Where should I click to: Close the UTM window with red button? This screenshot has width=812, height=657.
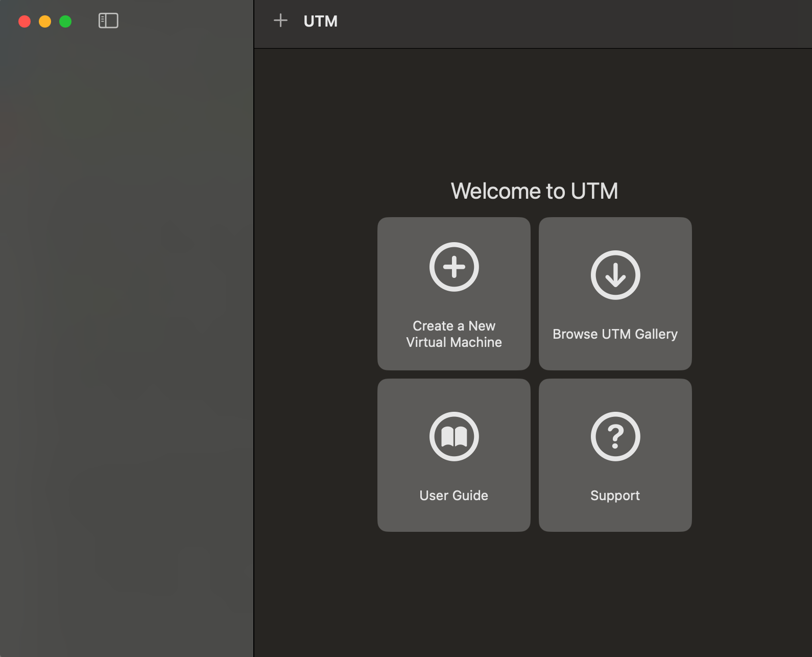tap(25, 21)
